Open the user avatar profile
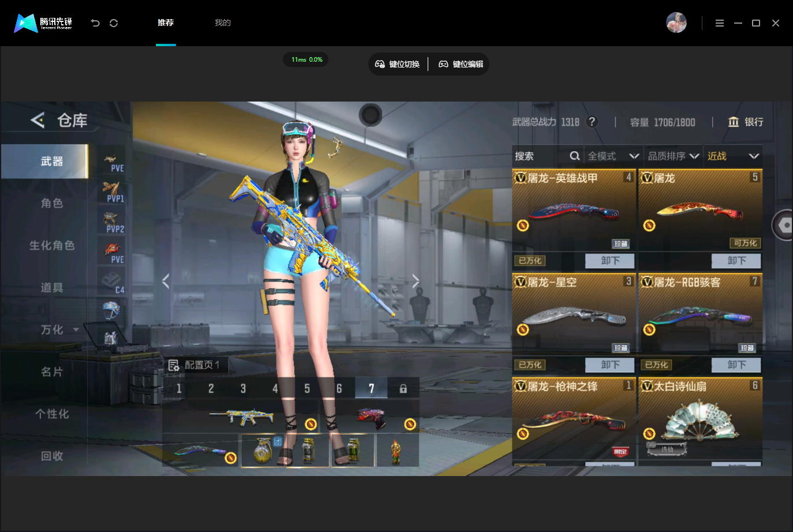The image size is (793, 532). 676,23
